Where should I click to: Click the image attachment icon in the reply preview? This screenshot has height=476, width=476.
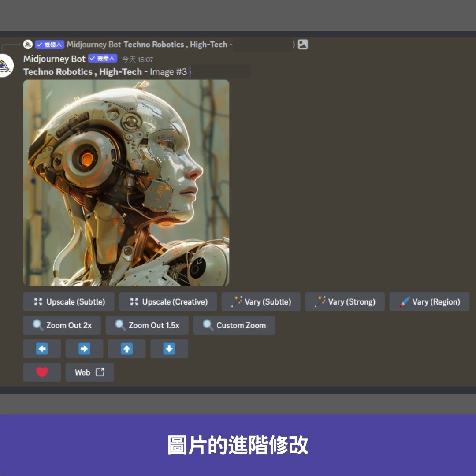point(303,45)
